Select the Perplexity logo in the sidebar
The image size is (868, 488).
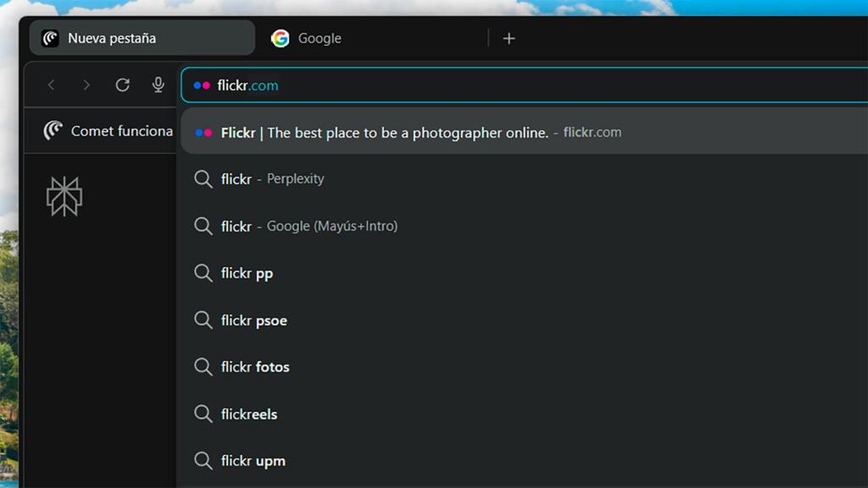[64, 197]
